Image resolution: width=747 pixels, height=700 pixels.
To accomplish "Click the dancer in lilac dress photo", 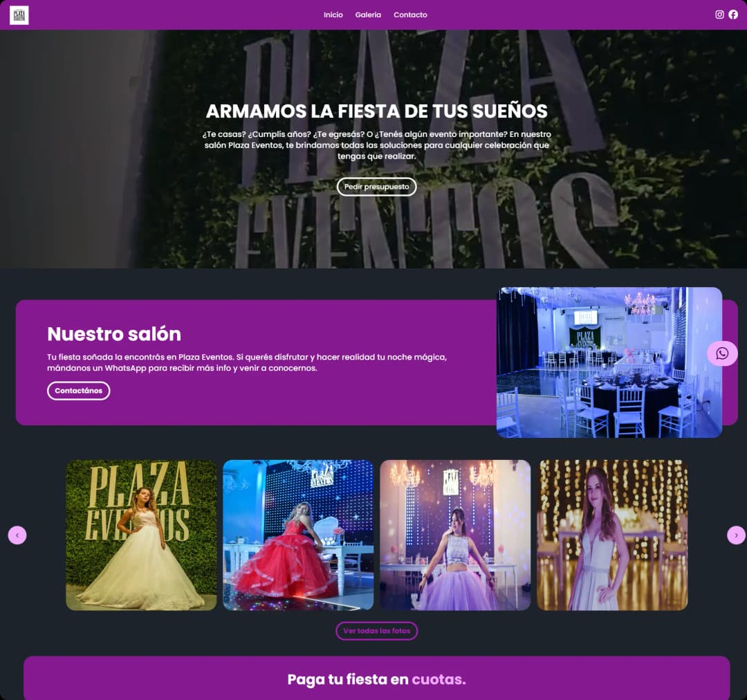I will click(455, 535).
